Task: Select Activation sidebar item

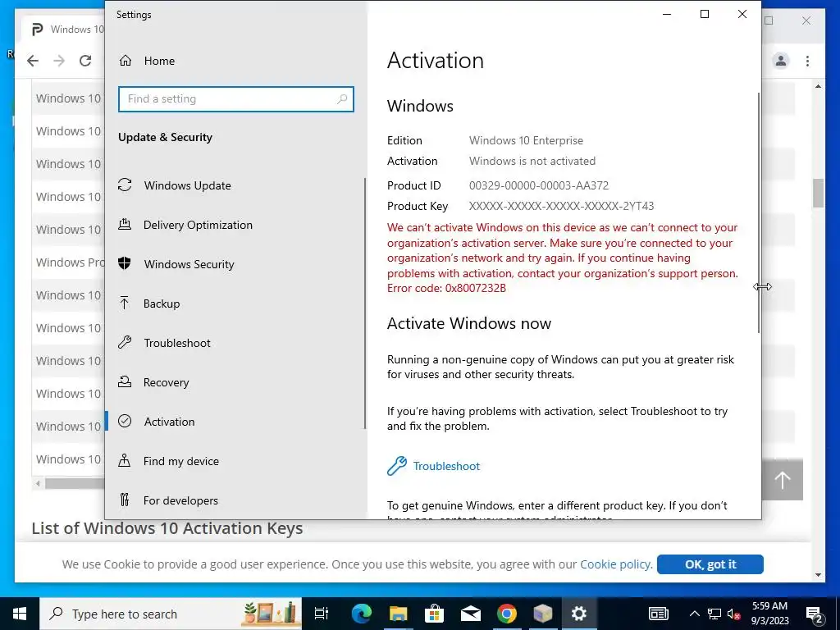Action: [x=169, y=422]
